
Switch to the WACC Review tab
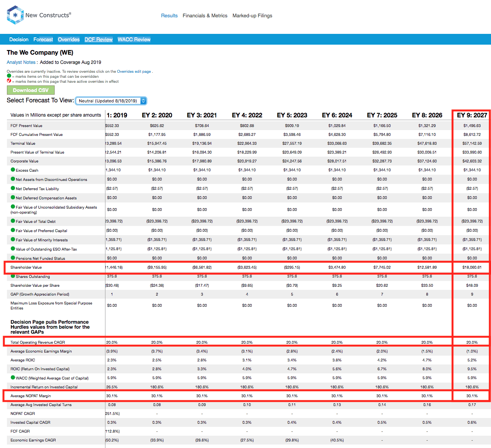(x=134, y=40)
